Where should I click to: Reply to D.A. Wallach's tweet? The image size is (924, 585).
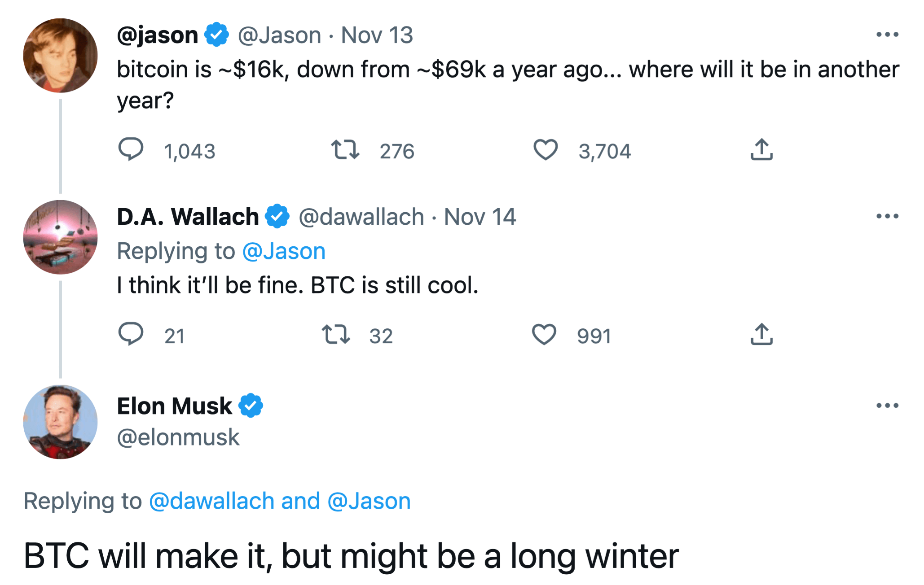tap(131, 334)
